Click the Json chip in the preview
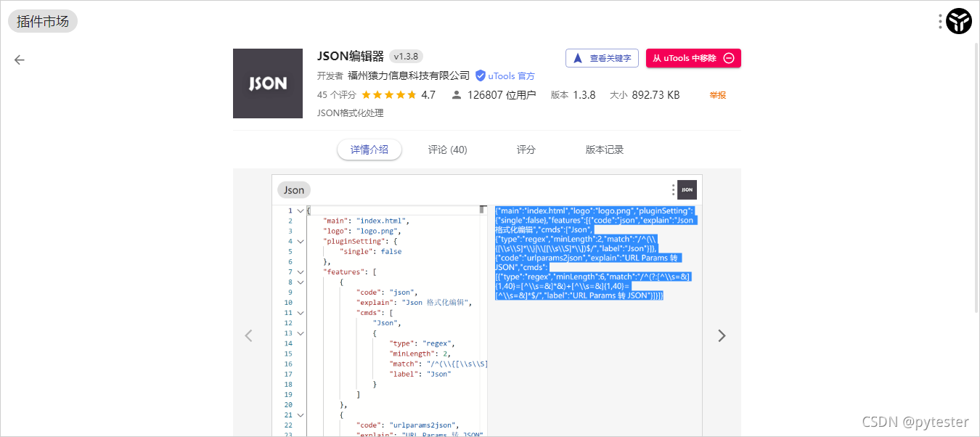This screenshot has height=437, width=980. coord(294,189)
